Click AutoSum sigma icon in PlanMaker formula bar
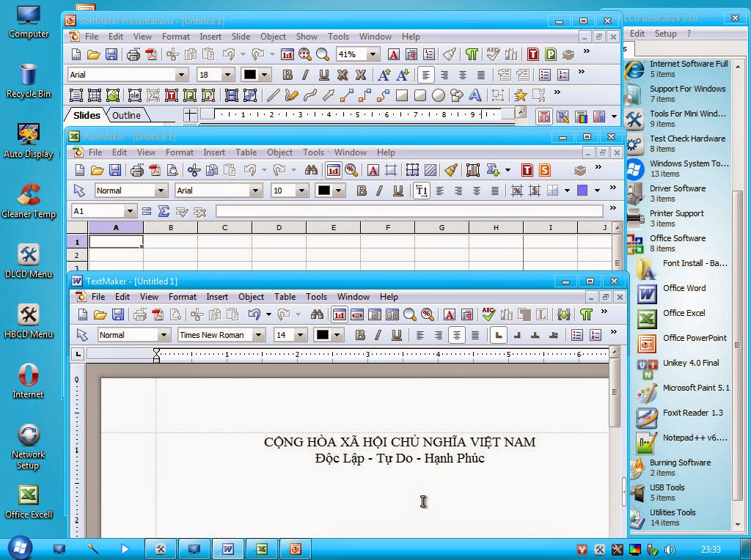This screenshot has height=560, width=751. 164,211
